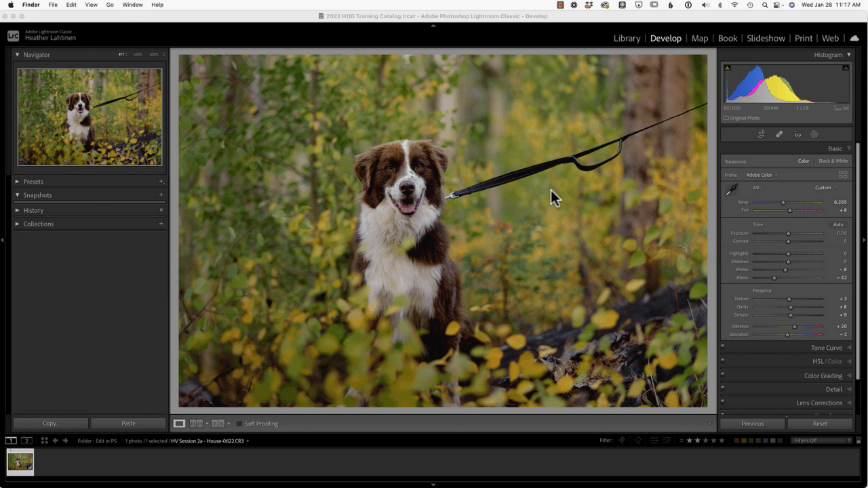Select the dog photo thumbnail in filmstrip
This screenshot has height=488, width=868.
click(20, 462)
